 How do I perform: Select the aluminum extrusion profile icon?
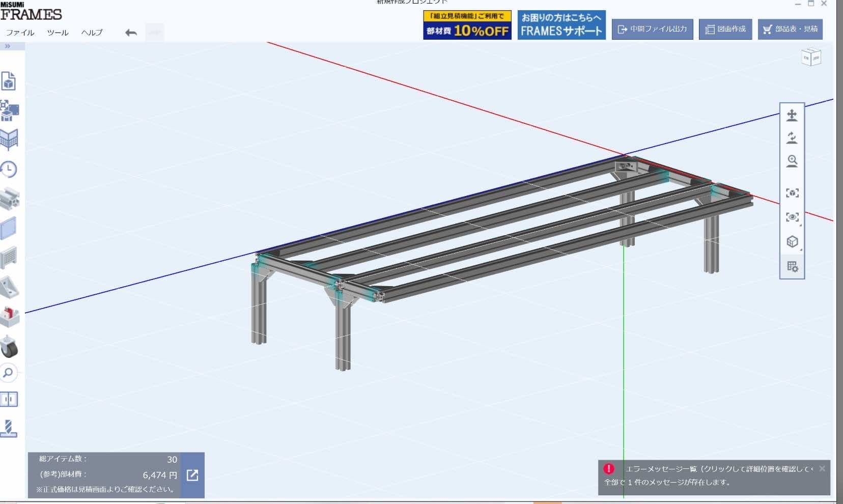pos(9,199)
